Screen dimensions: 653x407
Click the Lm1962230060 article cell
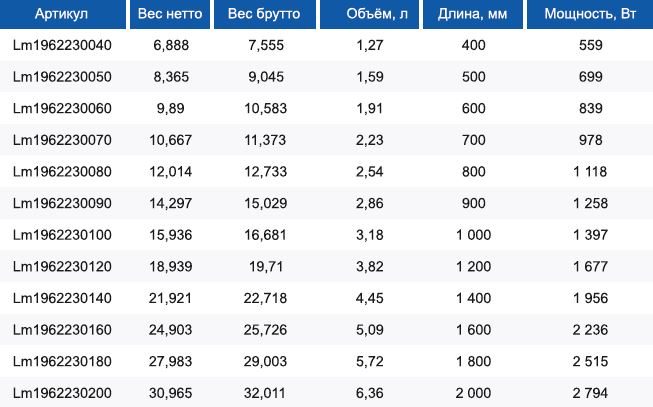tap(62, 108)
